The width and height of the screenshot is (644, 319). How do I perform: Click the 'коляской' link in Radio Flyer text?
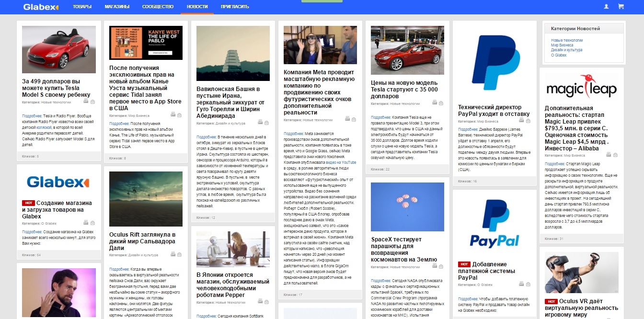(x=44, y=128)
